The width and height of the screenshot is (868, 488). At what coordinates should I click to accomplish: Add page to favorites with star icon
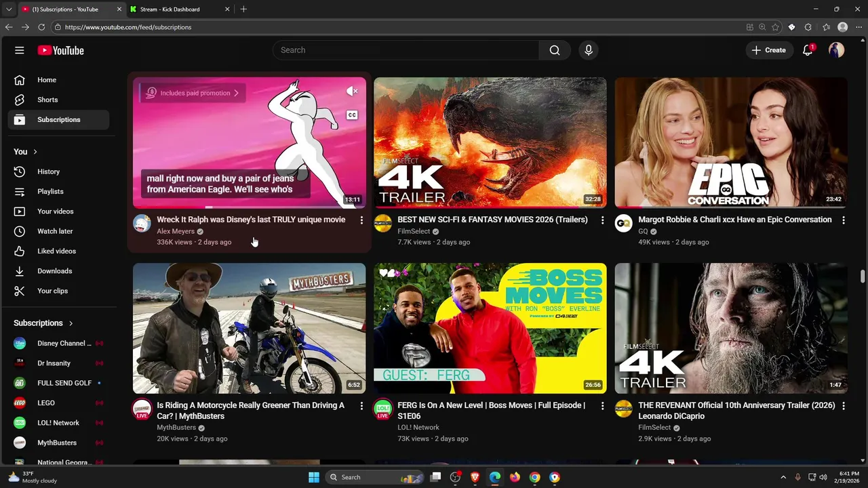(x=776, y=27)
